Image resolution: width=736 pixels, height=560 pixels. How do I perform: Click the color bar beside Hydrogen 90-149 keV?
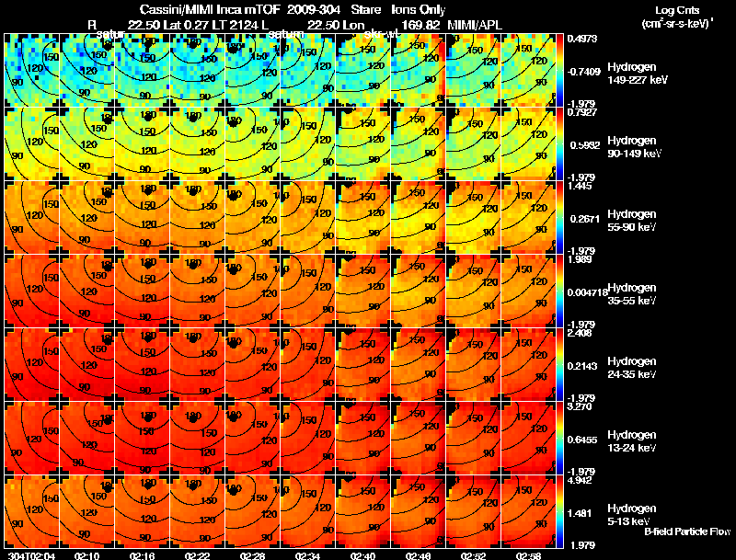(x=559, y=143)
